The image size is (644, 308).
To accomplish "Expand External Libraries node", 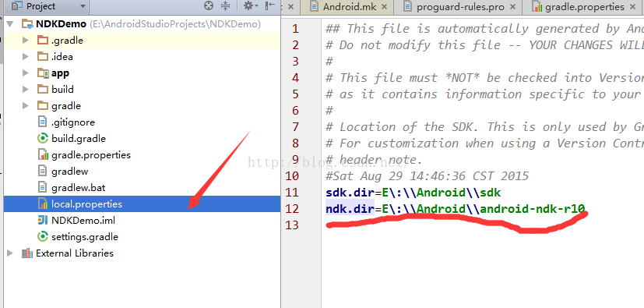I will click(10, 253).
